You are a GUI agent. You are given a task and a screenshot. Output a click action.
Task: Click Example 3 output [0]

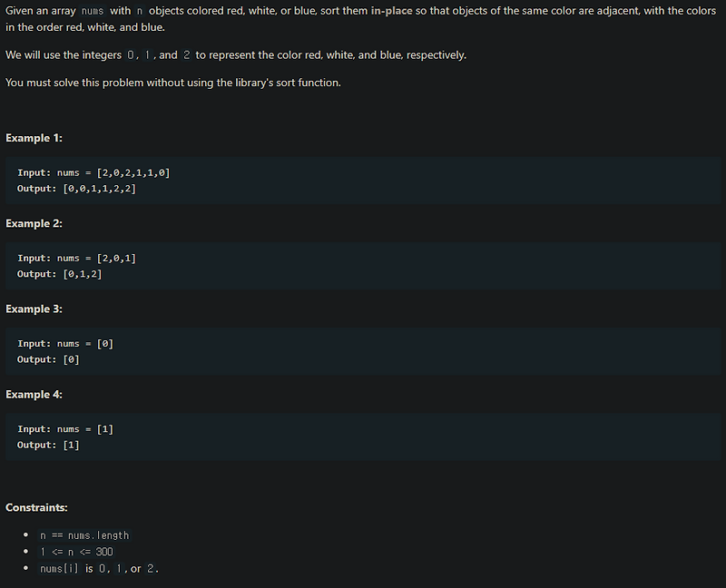click(72, 359)
